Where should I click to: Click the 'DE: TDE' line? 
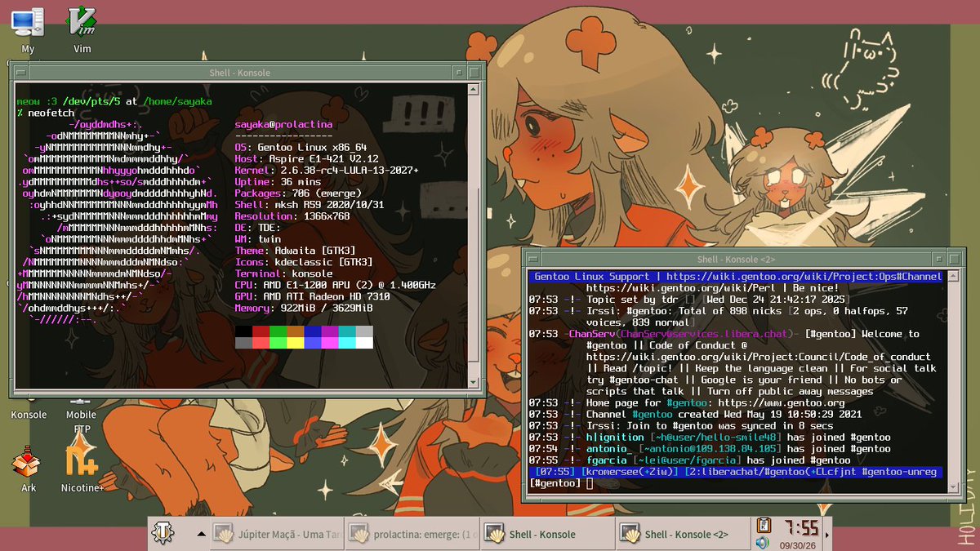pos(257,227)
